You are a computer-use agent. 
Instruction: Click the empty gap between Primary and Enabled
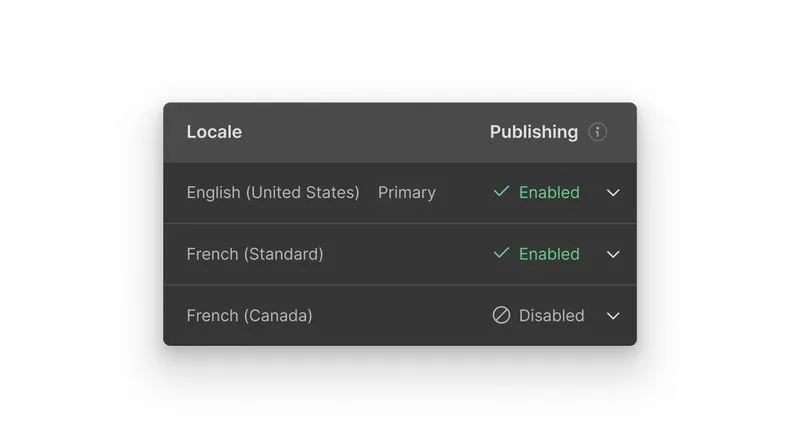coord(463,193)
